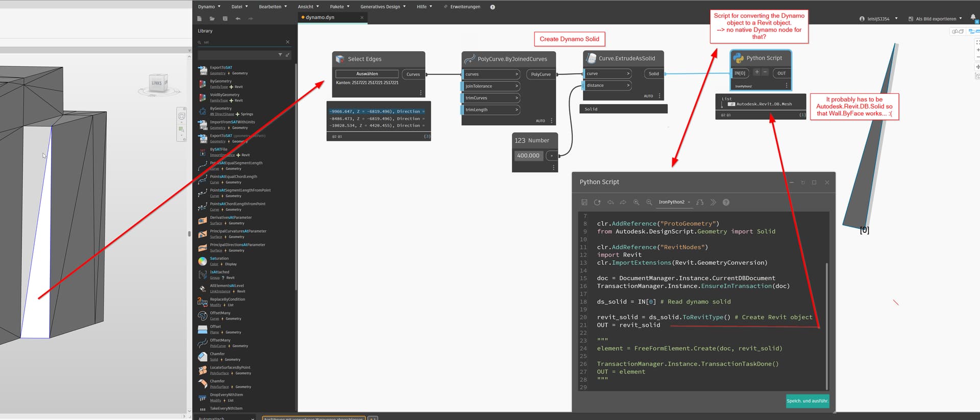Select ExportToSAT node in library list

[221, 67]
